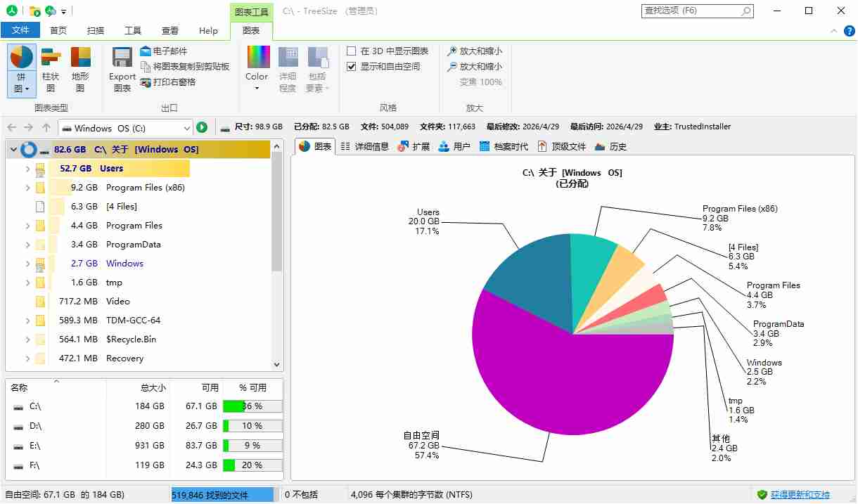The height and width of the screenshot is (504, 858).
Task: Open the 扫描 ribbon tab
Action: click(96, 31)
